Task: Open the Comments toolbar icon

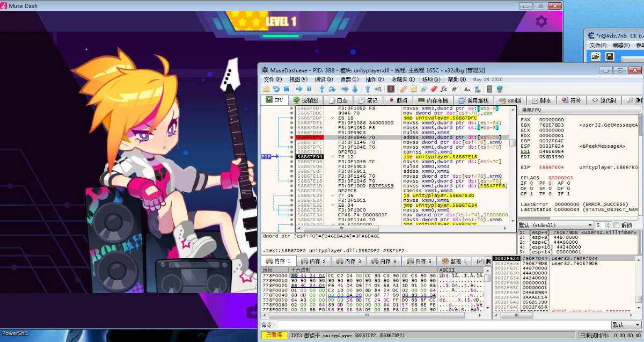Action: tap(414, 89)
